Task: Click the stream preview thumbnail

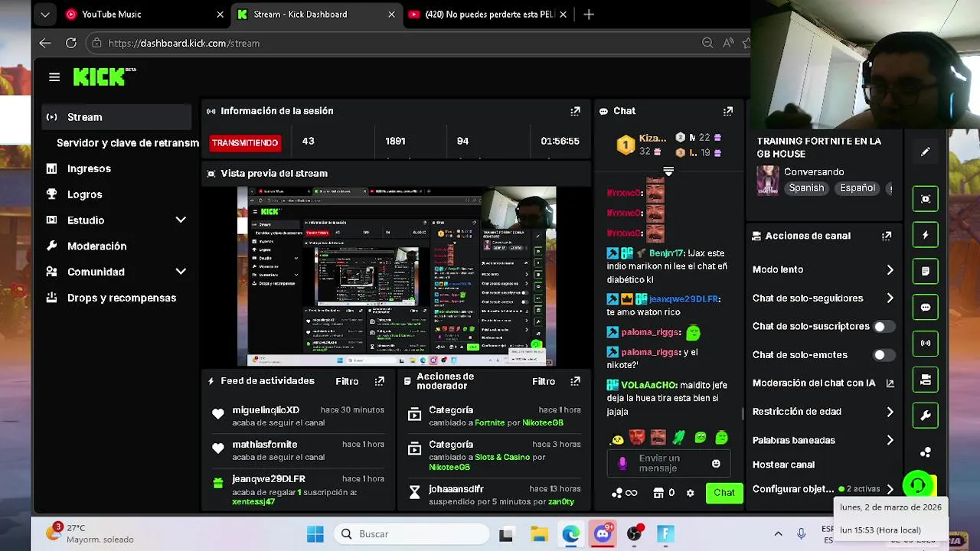Action: coord(397,276)
